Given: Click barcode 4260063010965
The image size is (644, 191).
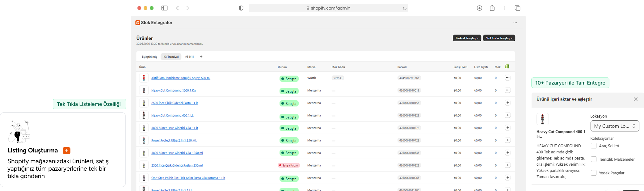Looking at the screenshot, I should (409, 178).
